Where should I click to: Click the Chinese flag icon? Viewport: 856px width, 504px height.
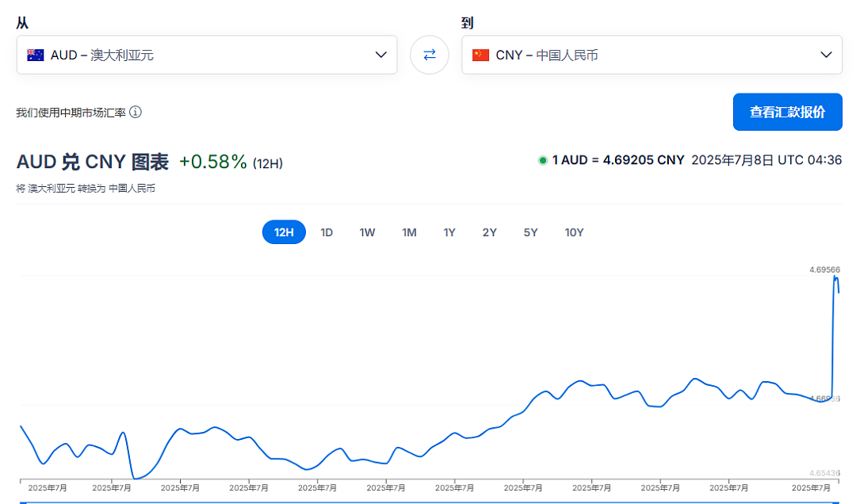[x=480, y=55]
